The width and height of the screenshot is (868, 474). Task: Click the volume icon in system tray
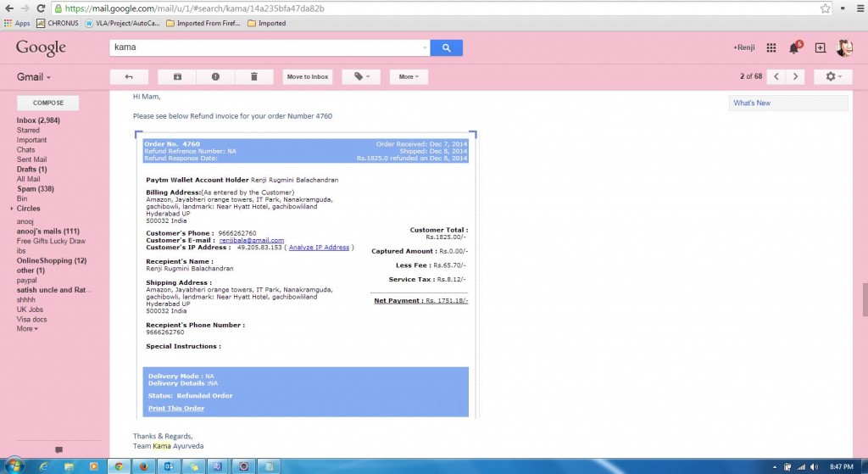(x=815, y=467)
